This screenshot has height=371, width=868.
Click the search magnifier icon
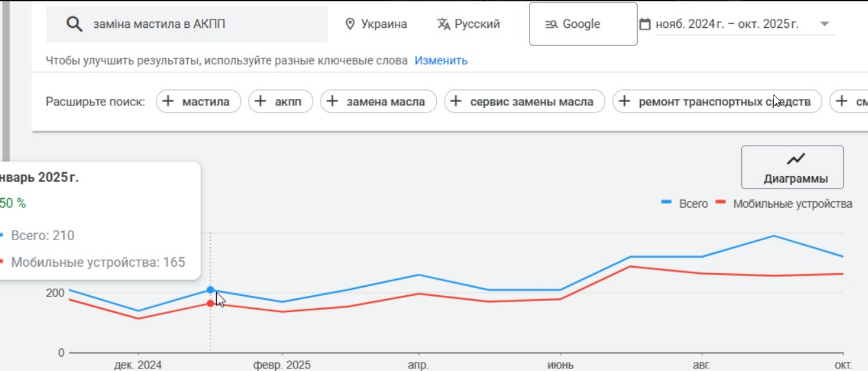(75, 25)
